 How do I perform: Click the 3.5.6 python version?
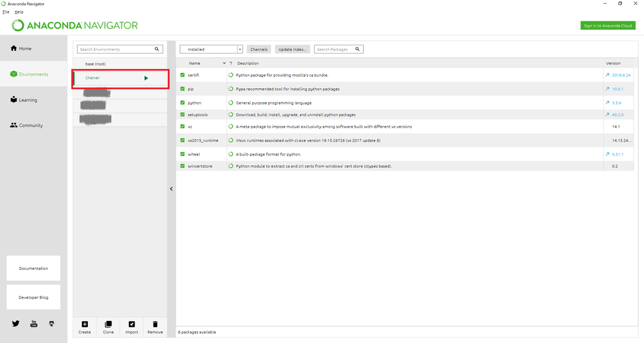(x=616, y=103)
